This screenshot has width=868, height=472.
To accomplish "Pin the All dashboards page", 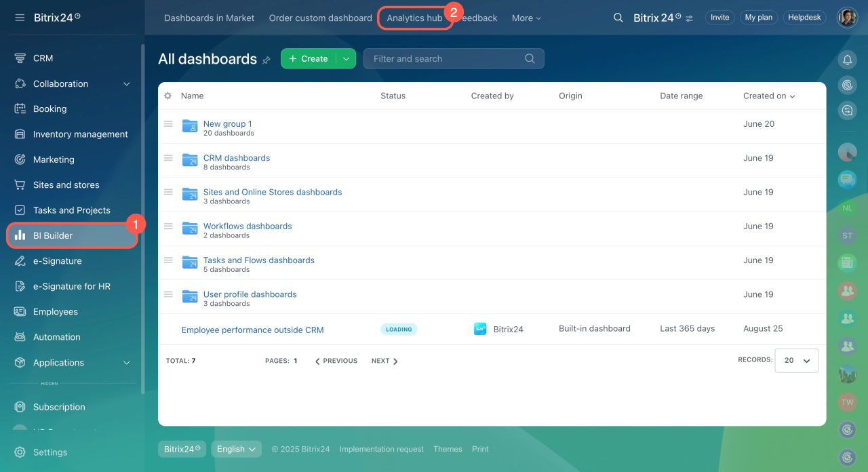I will [267, 60].
